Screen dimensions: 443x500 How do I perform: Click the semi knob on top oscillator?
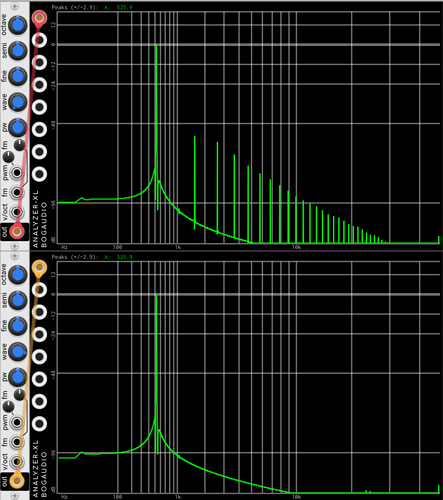click(17, 50)
